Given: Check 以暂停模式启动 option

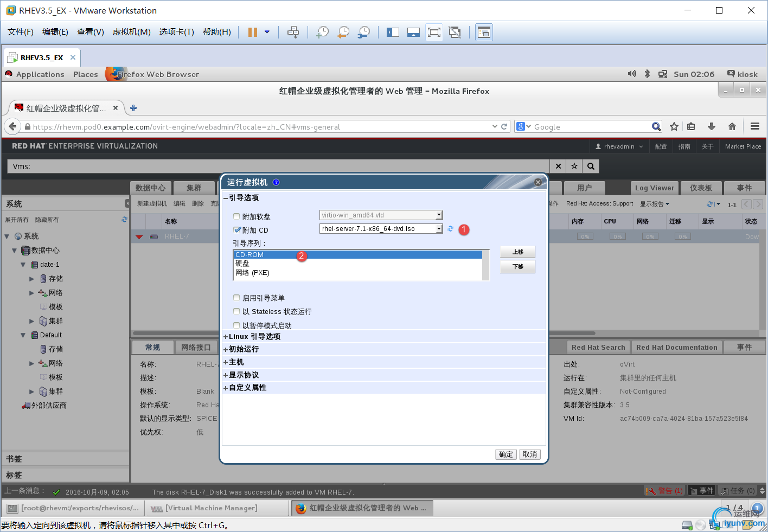Looking at the screenshot, I should tap(236, 325).
